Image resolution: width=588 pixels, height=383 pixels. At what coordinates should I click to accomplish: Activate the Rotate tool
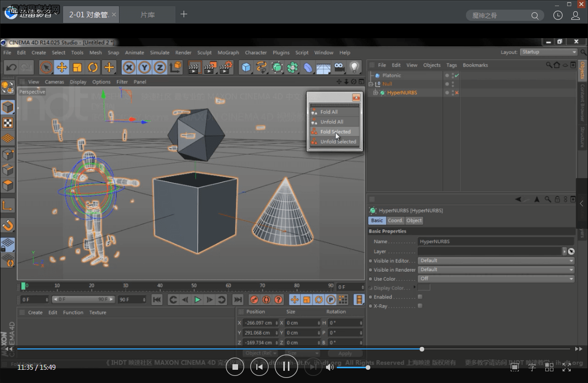point(93,68)
